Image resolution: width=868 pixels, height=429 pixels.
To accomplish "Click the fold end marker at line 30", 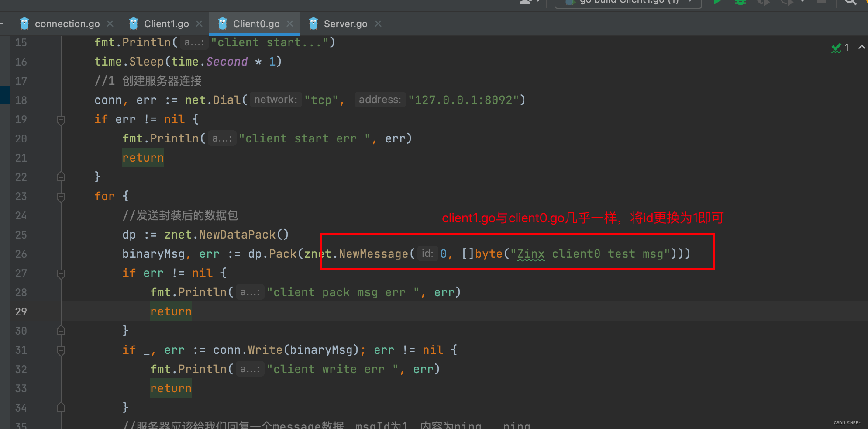I will [x=61, y=331].
